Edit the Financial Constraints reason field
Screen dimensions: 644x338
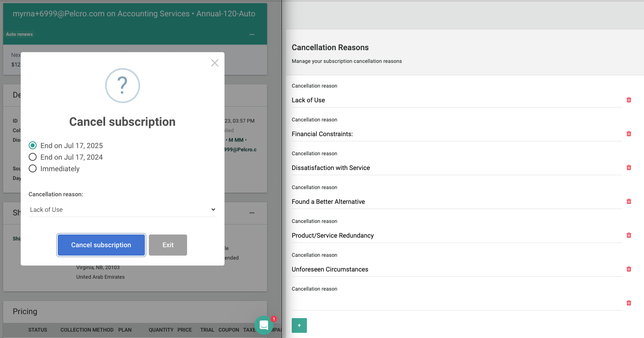[457, 134]
